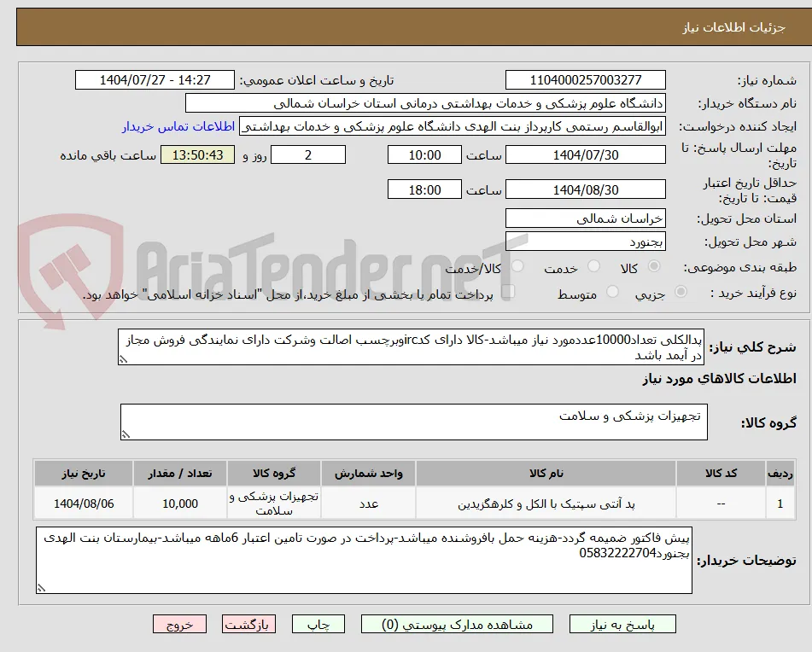Select the کالا/خدمت radio button
The width and height of the screenshot is (812, 652).
click(517, 266)
